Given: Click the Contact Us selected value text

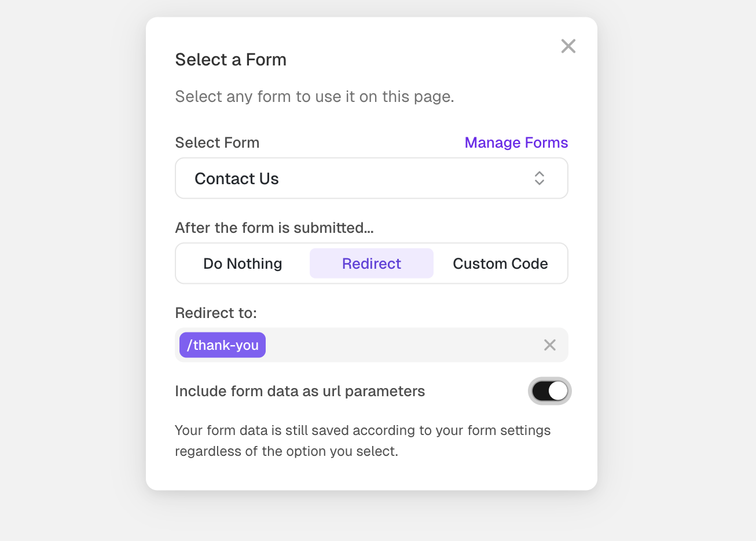Looking at the screenshot, I should (x=237, y=179).
